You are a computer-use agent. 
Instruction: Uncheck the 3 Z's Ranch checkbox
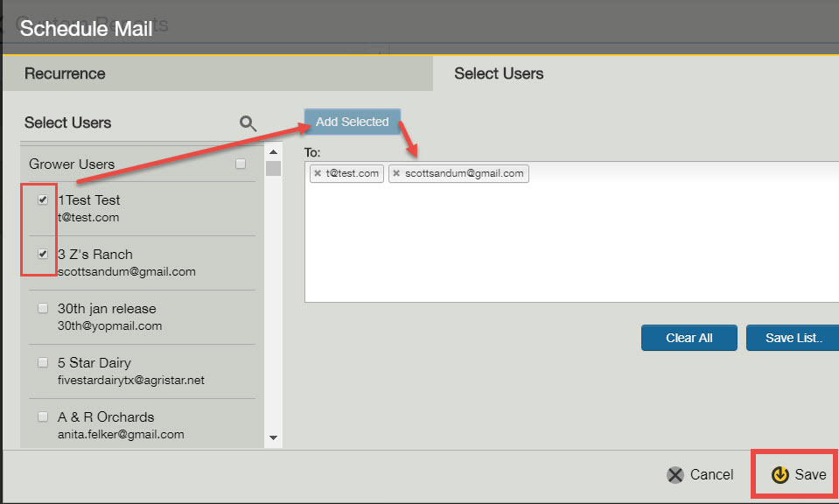[x=42, y=254]
